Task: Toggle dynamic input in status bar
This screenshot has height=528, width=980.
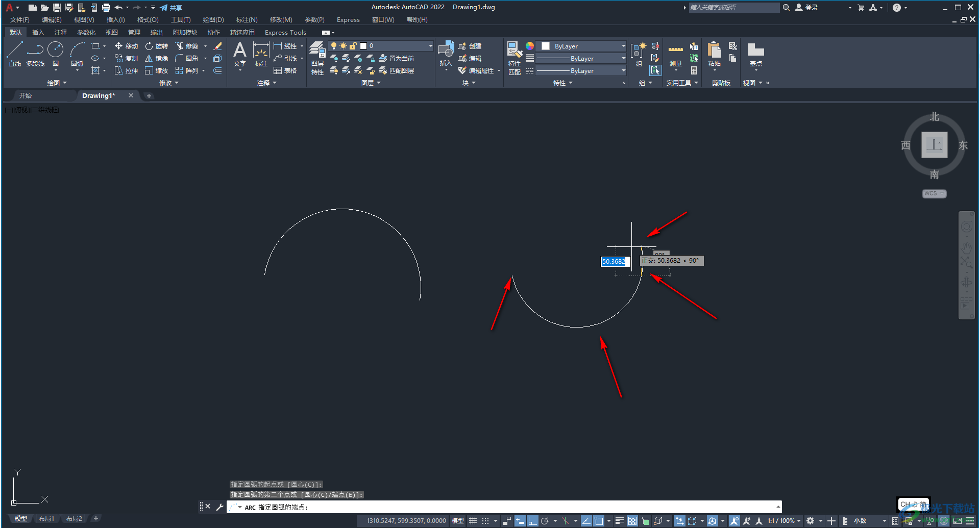Action: [520, 521]
